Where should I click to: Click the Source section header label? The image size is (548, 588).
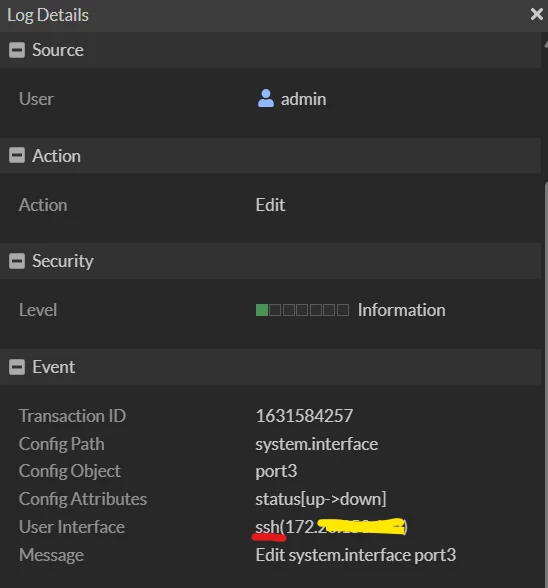coord(58,50)
